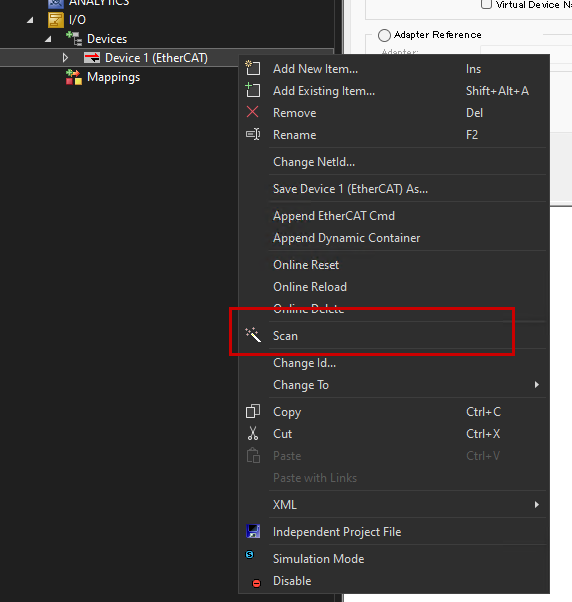Click the Add New Item icon
Screen dimensions: 572x602
[253, 68]
